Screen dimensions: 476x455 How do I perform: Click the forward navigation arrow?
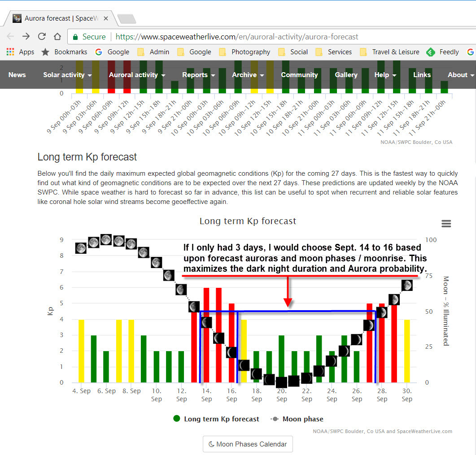coord(26,37)
